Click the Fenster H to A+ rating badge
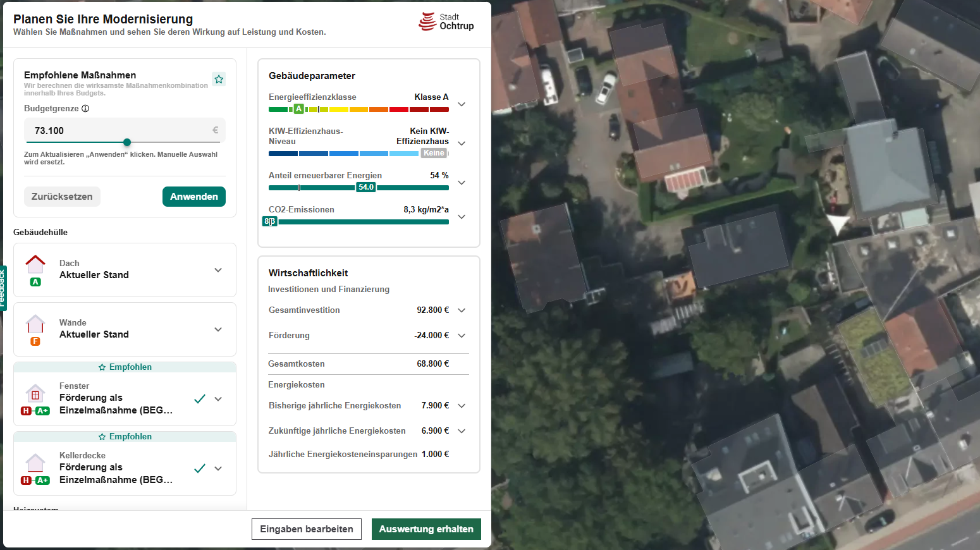 point(35,411)
